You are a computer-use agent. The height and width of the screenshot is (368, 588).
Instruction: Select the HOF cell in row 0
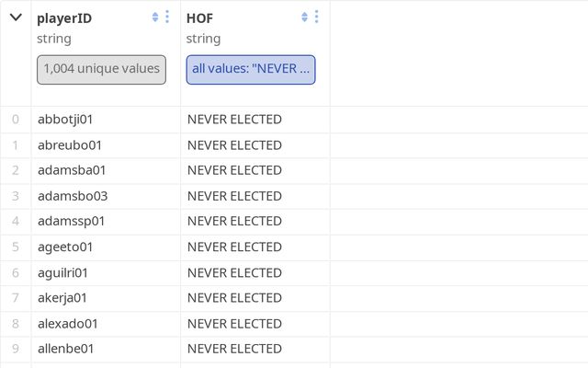(234, 120)
